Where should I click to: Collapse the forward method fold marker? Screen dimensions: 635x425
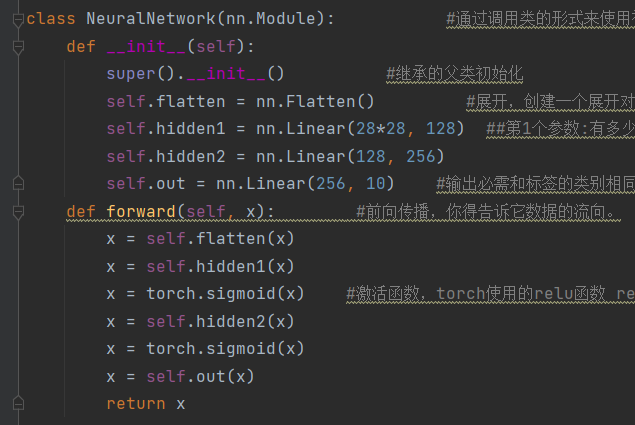[x=18, y=212]
